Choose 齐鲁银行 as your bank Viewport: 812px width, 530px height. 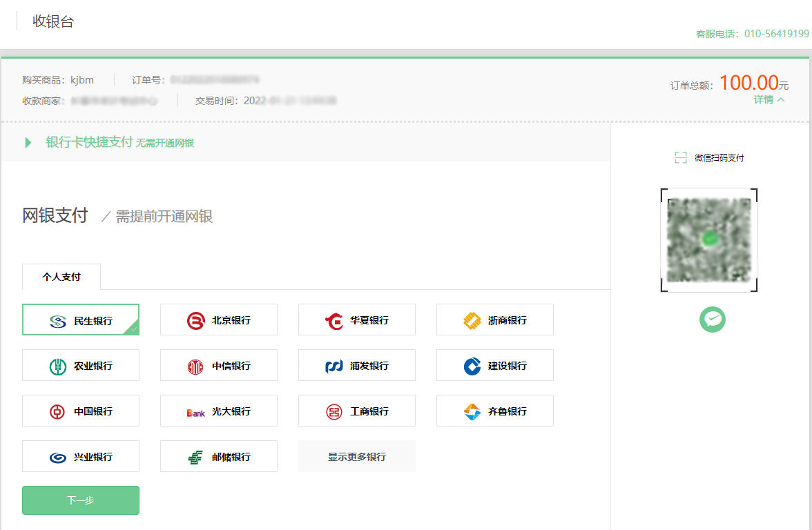pos(494,411)
